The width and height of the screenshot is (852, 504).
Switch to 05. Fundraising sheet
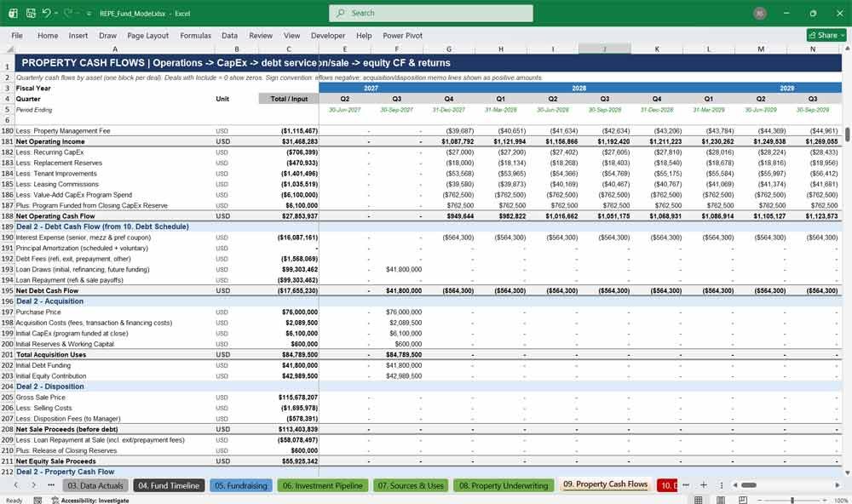coord(241,485)
